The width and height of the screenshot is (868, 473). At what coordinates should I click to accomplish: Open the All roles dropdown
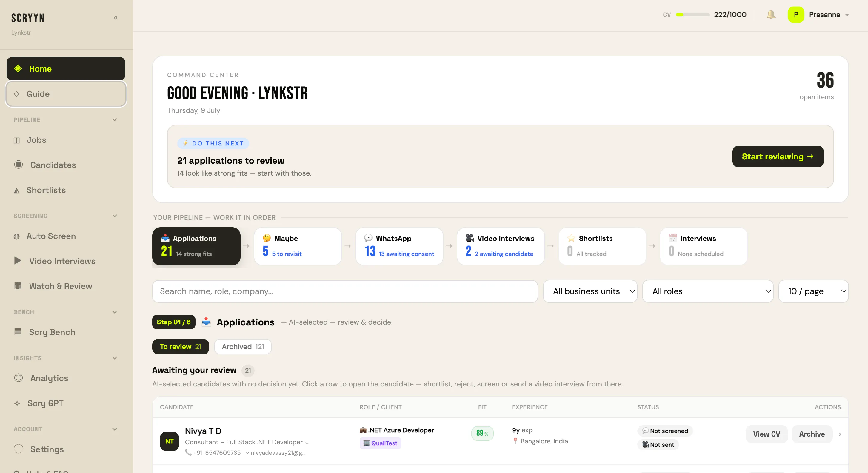(708, 291)
